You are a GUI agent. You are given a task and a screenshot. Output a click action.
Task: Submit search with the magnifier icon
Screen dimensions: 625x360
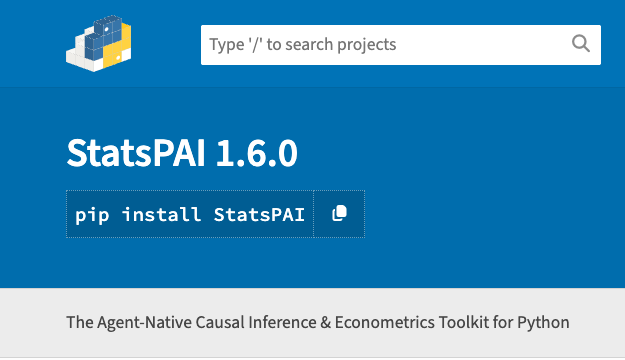581,44
